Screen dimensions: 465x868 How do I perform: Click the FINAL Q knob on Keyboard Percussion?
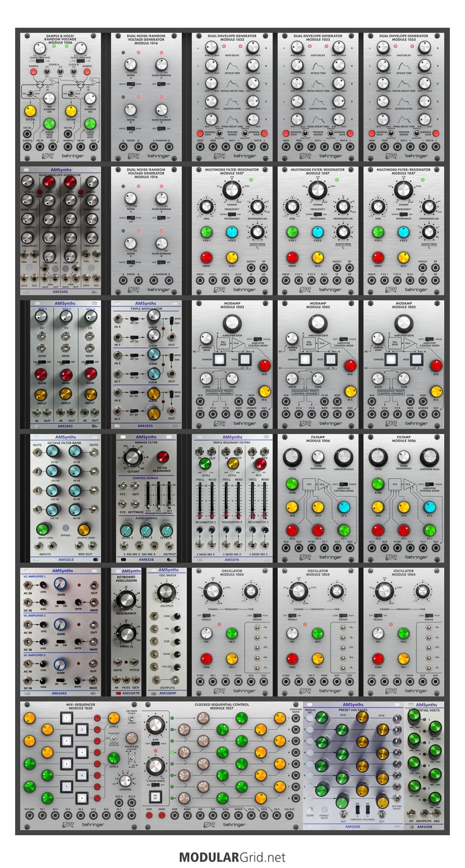tap(126, 634)
